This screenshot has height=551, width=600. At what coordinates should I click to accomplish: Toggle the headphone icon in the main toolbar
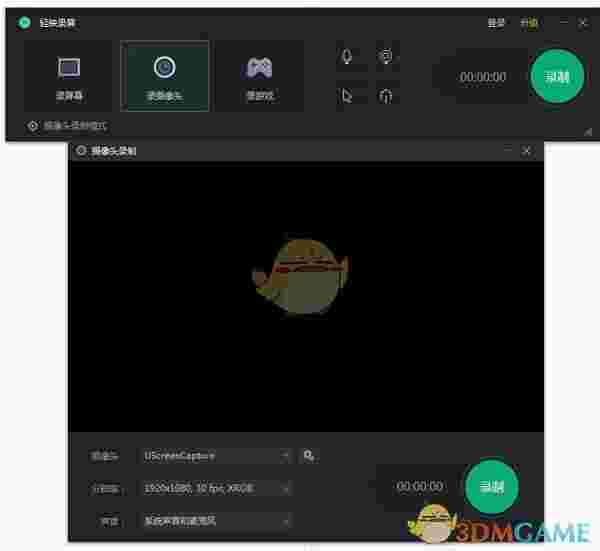(385, 96)
